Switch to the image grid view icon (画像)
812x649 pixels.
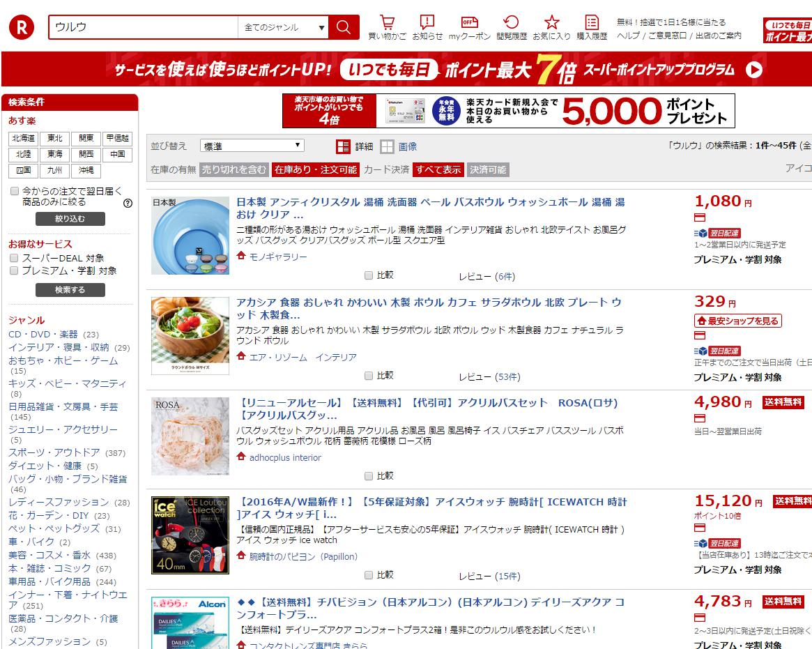[387, 146]
